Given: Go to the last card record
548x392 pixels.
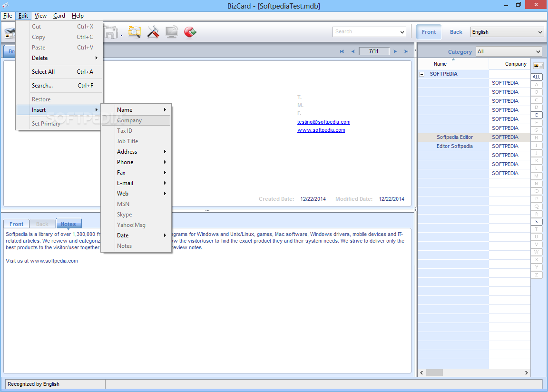Looking at the screenshot, I should tap(406, 51).
